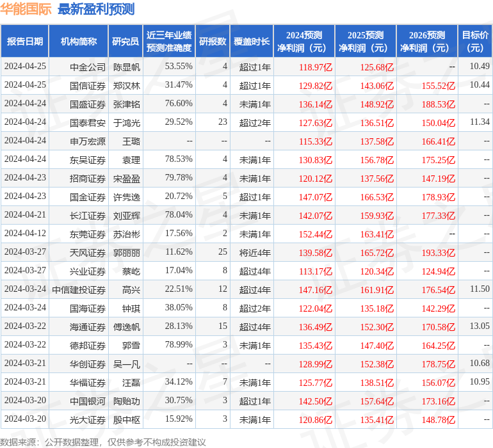
Task: Select institution 招商证券
Action: 88,179
